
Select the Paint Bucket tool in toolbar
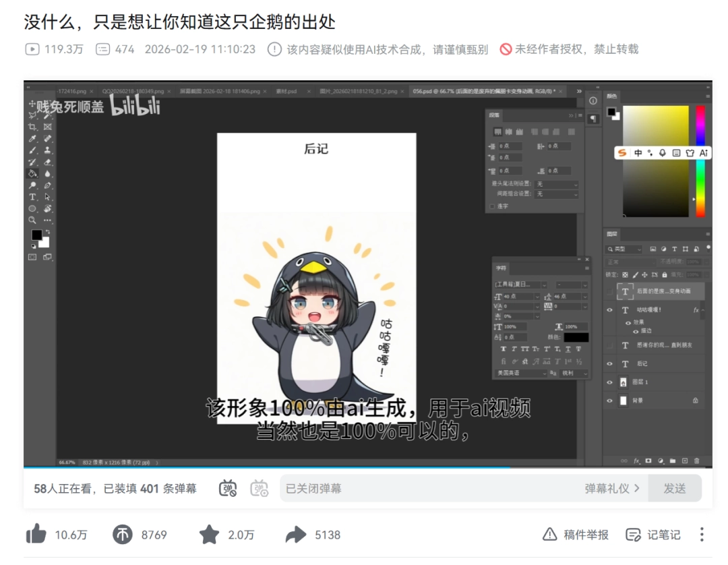coord(32,173)
